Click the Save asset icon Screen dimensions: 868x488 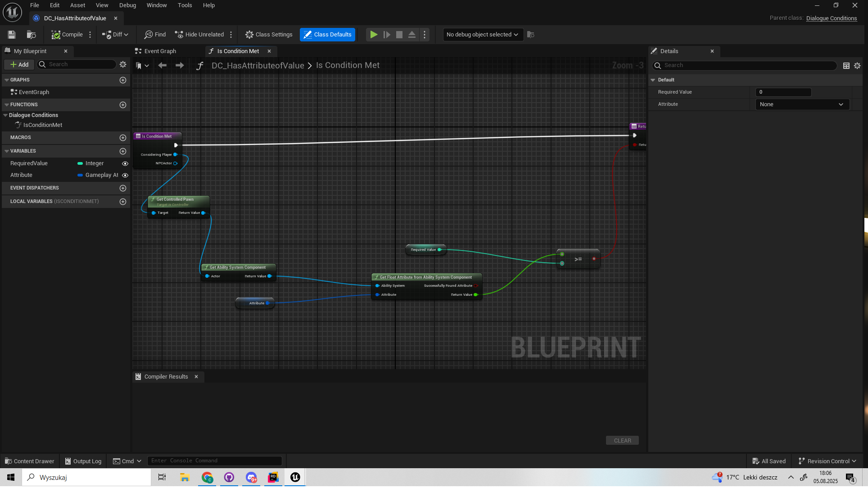point(12,35)
